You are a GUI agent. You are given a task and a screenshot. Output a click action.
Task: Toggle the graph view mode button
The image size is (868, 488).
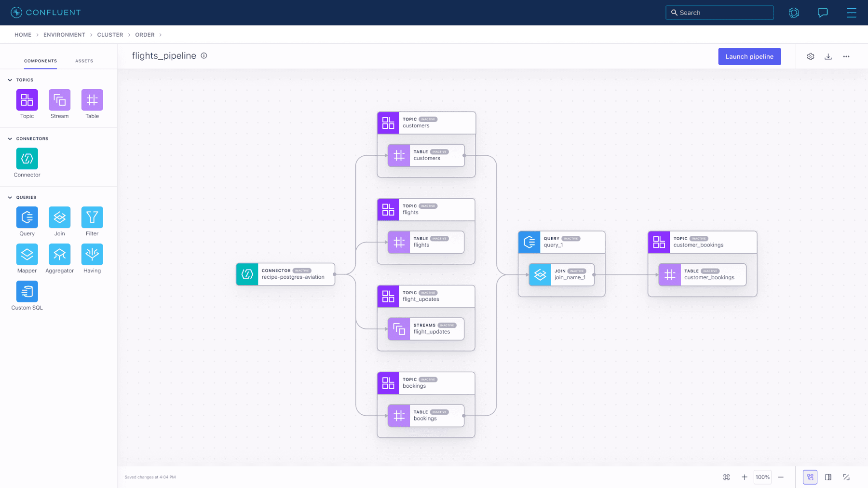coord(810,477)
